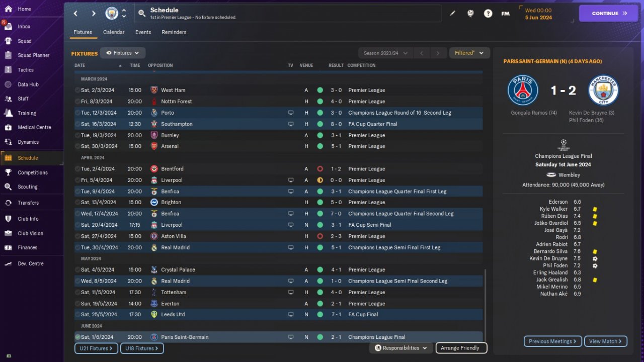Tick the Aston Villa row selector circle
644x362 pixels.
(x=77, y=236)
